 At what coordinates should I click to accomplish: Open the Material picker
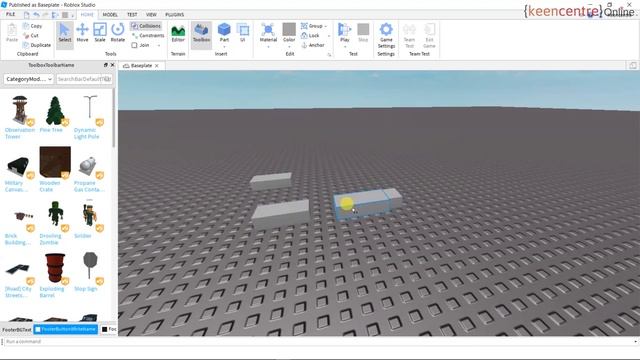point(268,33)
